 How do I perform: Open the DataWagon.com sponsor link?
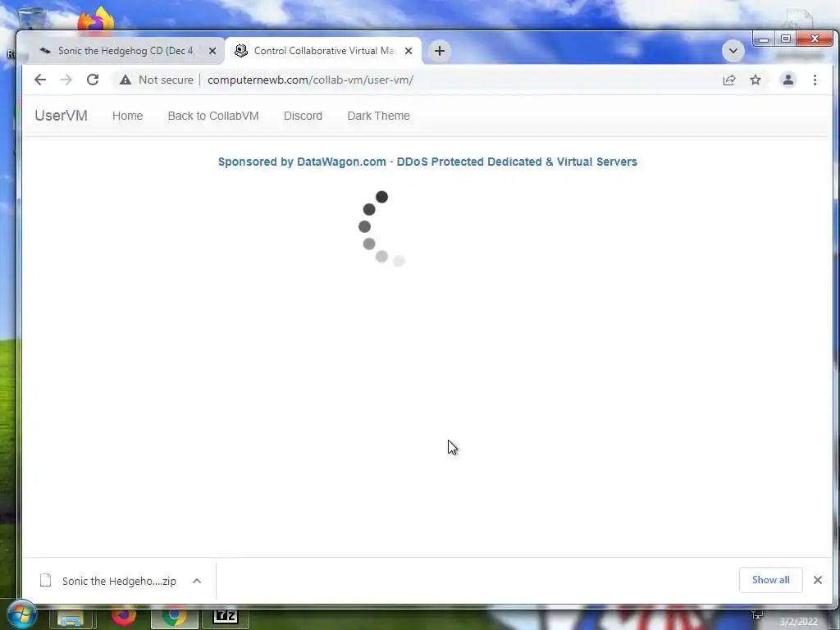427,162
